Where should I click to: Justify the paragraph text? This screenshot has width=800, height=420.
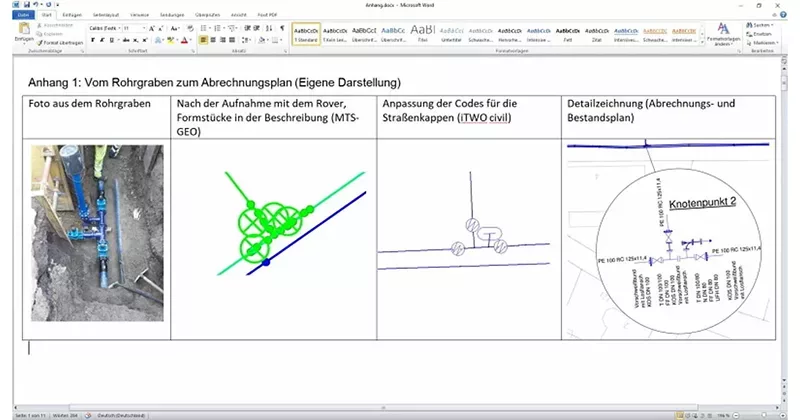tap(232, 40)
